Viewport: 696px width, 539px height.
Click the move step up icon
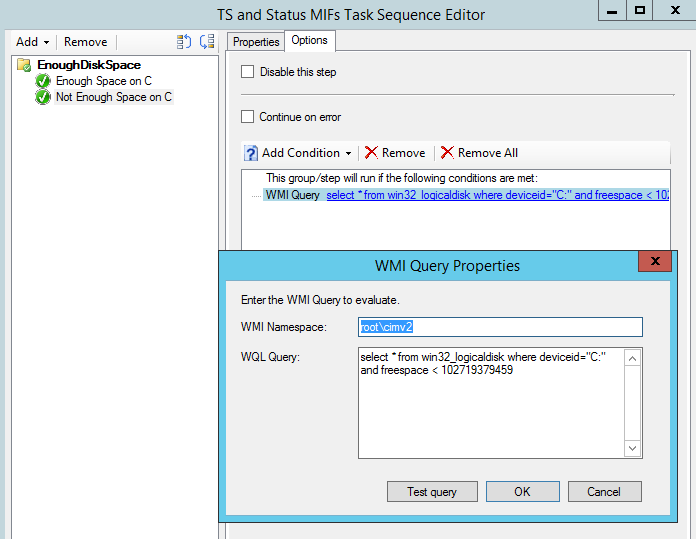coord(184,42)
